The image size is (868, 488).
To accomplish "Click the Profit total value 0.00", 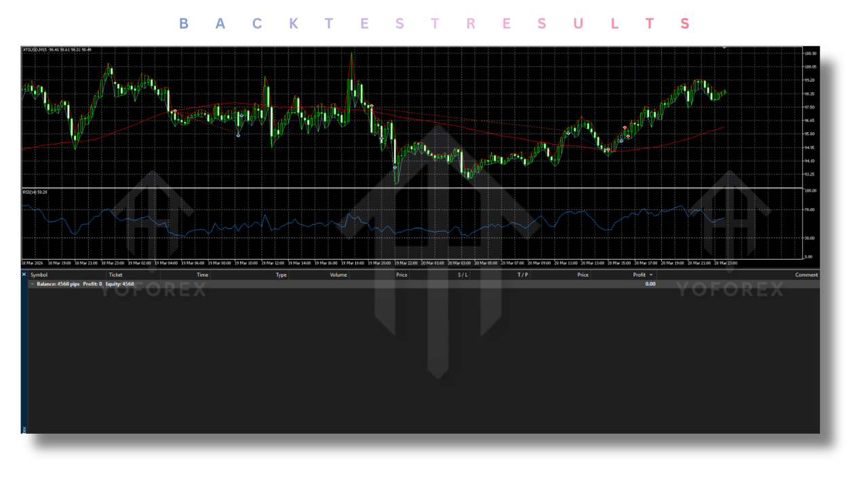I will point(651,283).
